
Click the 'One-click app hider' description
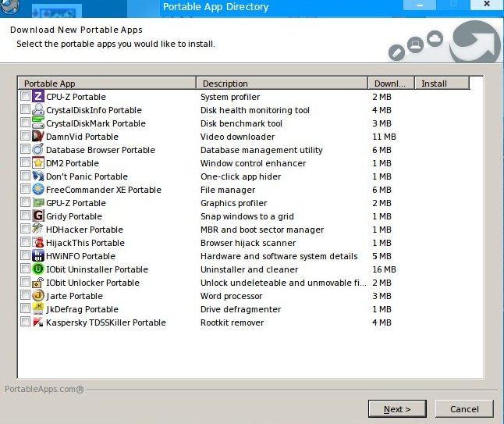241,176
